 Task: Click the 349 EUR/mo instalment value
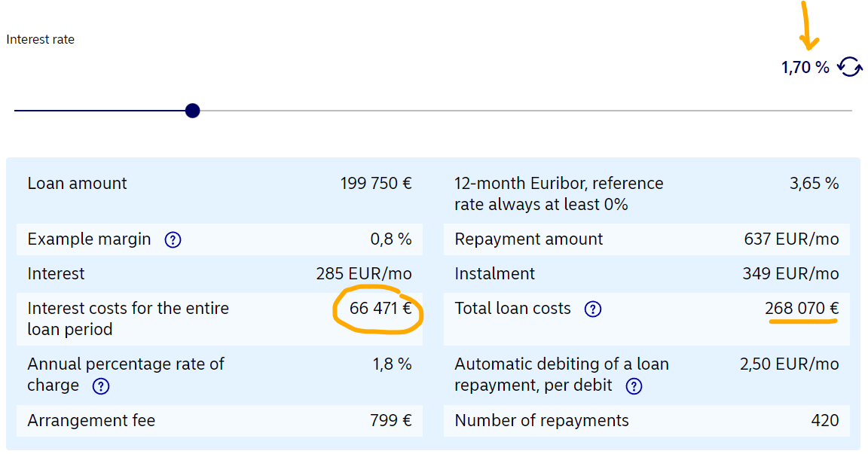pyautogui.click(x=790, y=274)
